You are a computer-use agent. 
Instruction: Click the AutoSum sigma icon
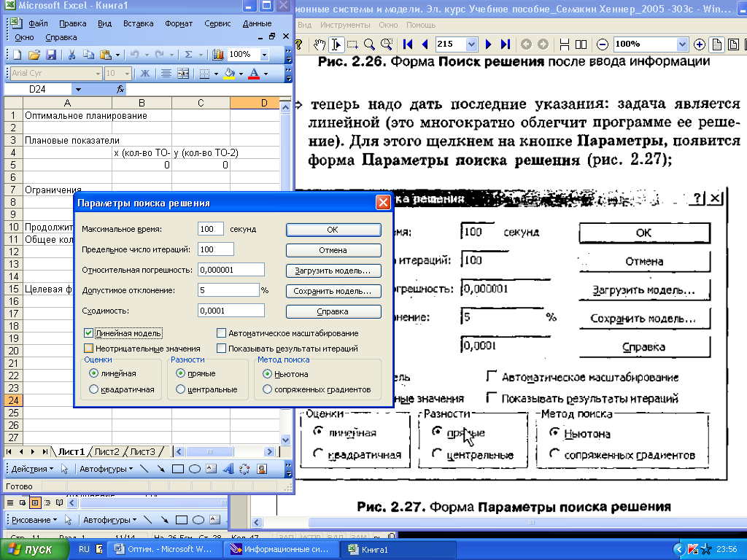[189, 55]
